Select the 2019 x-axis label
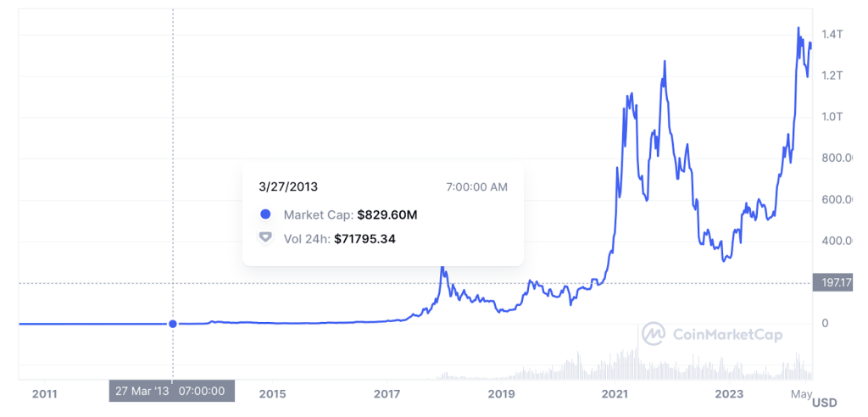 pos(502,394)
